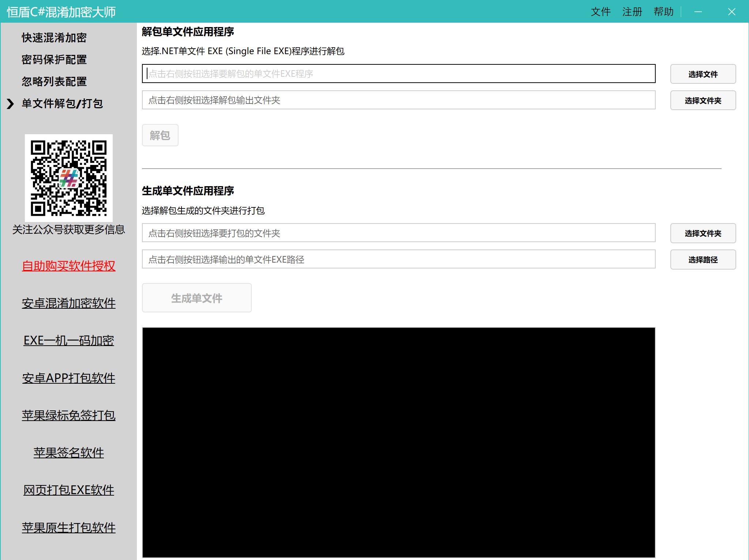The image size is (749, 560).
Task: Click the QR code image in the sidebar
Action: tap(69, 177)
